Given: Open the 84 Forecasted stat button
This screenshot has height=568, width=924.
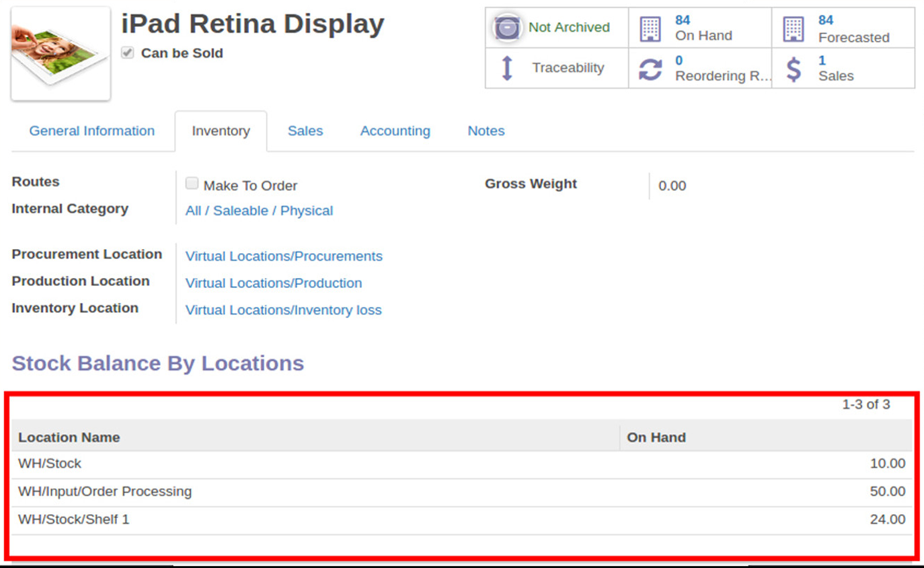Looking at the screenshot, I should (x=843, y=28).
